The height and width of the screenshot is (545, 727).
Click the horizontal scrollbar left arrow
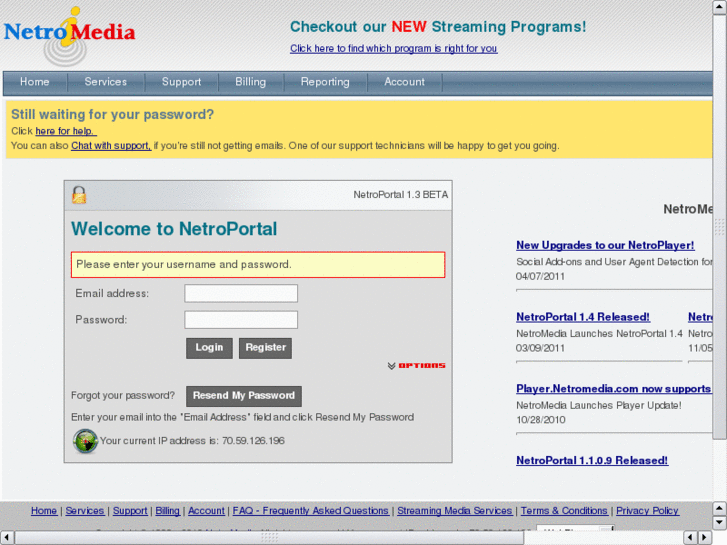(x=6, y=538)
